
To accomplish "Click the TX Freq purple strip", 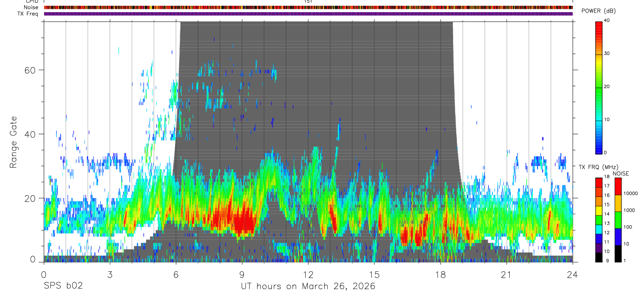I will coord(308,14).
